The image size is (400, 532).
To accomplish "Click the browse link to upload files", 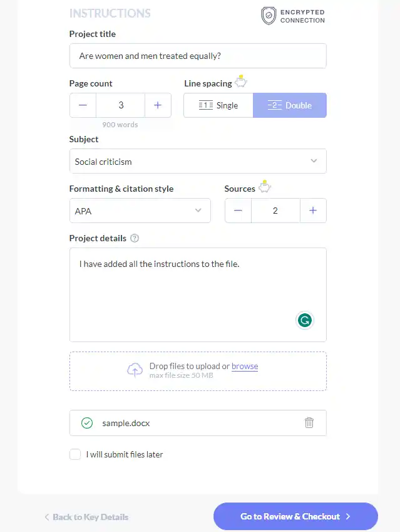I will pyautogui.click(x=245, y=367).
